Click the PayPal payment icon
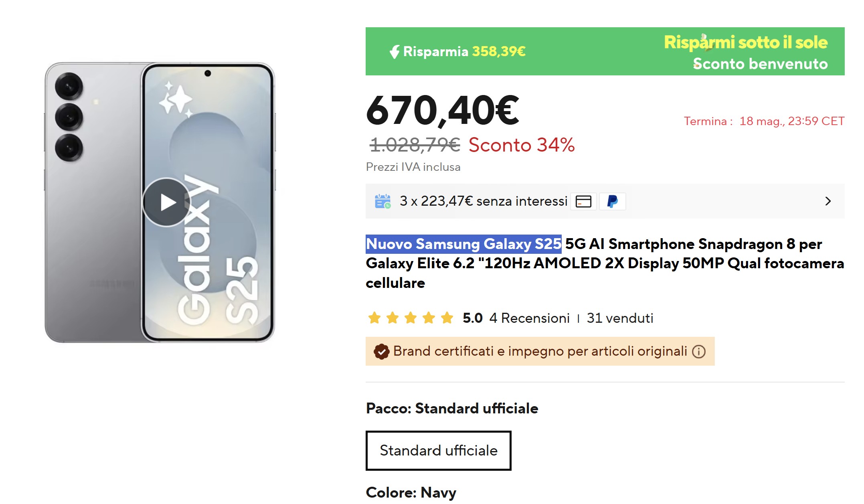864x504 pixels. tap(612, 201)
